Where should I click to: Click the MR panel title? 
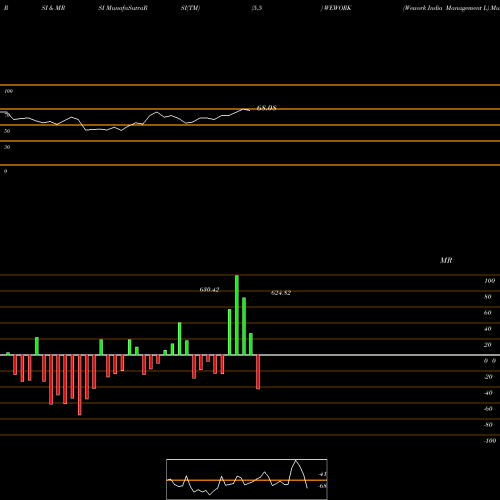pos(446,260)
